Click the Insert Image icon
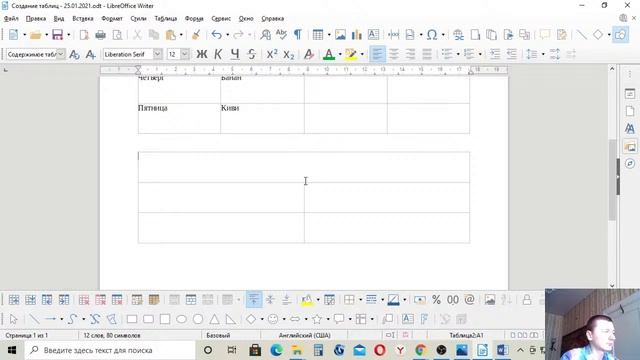This screenshot has width=640, height=360. tap(340, 35)
